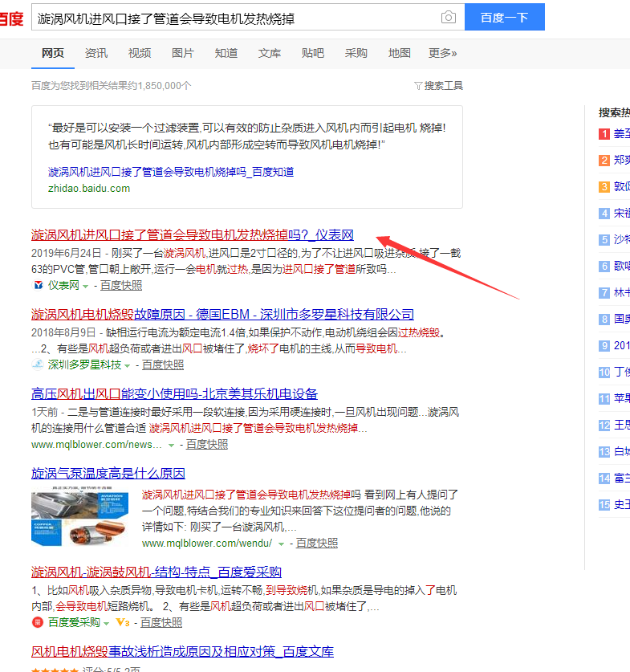Click the www.mqlblower.com/news URL text
Viewport: 630px width, 672px height.
96,445
